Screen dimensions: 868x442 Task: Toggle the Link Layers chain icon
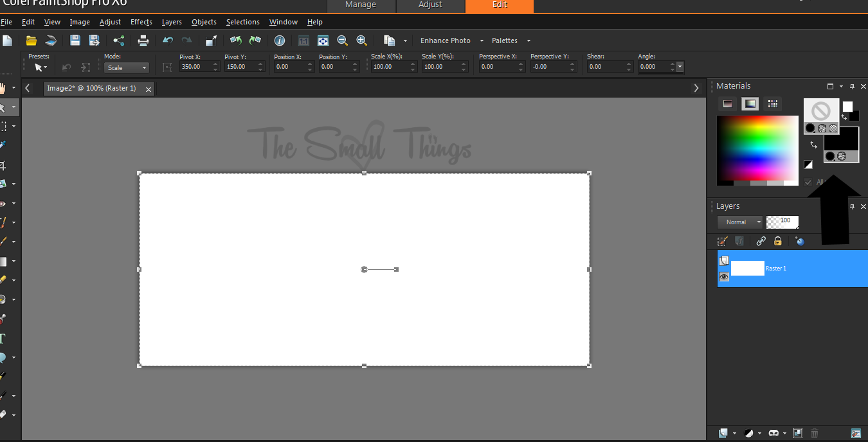pyautogui.click(x=761, y=241)
